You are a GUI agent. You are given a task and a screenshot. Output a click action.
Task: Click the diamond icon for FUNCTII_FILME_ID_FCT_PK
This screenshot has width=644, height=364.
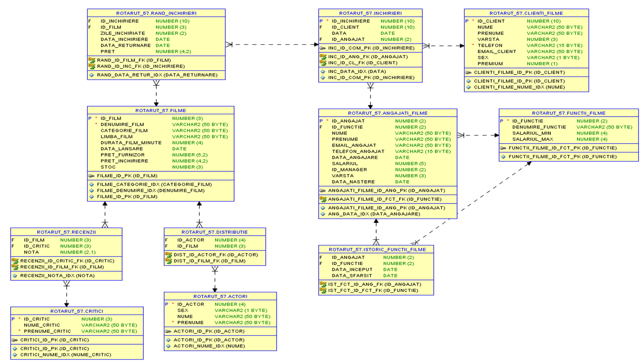click(503, 156)
